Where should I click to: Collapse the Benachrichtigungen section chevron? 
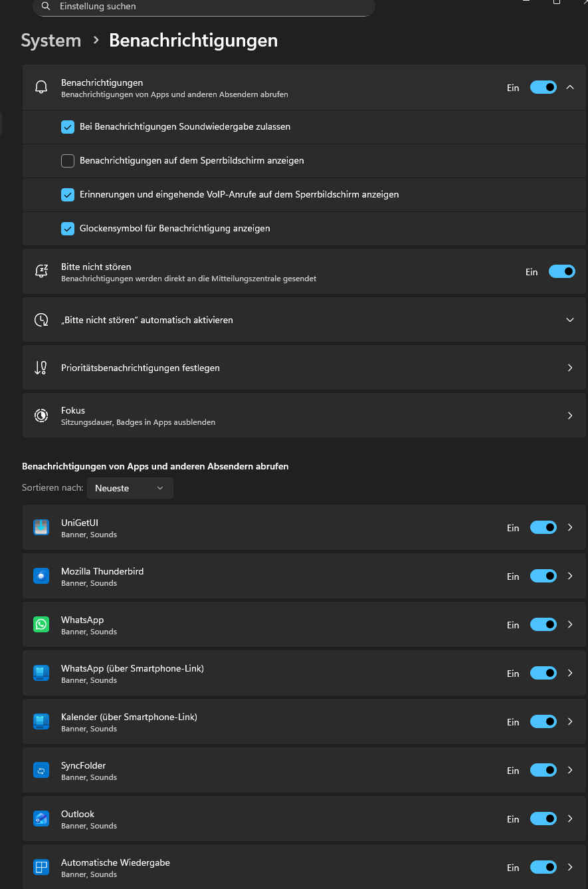coord(570,87)
